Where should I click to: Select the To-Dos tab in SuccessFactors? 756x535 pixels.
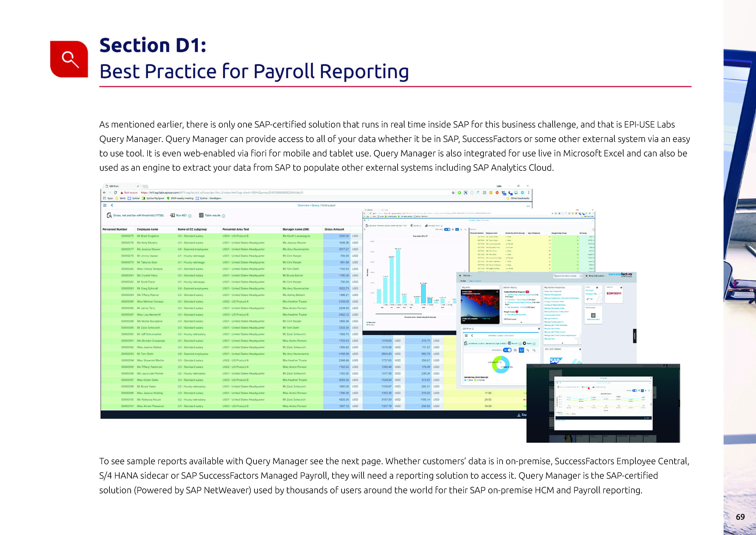click(x=463, y=281)
